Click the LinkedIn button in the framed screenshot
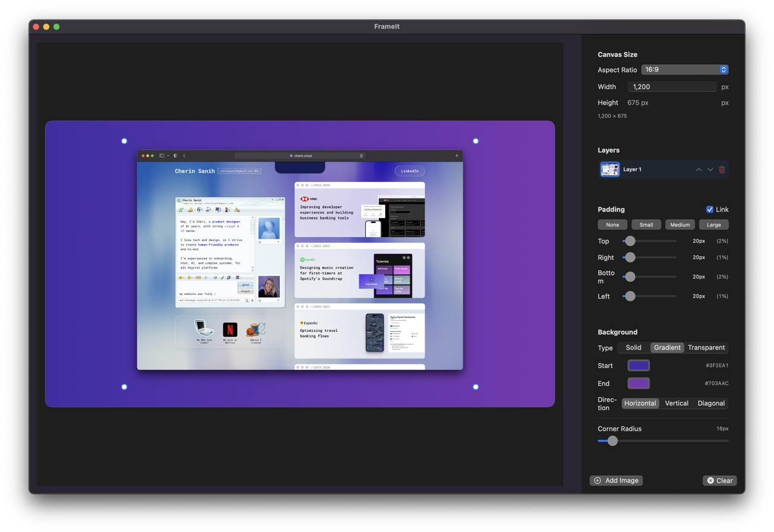 click(410, 171)
